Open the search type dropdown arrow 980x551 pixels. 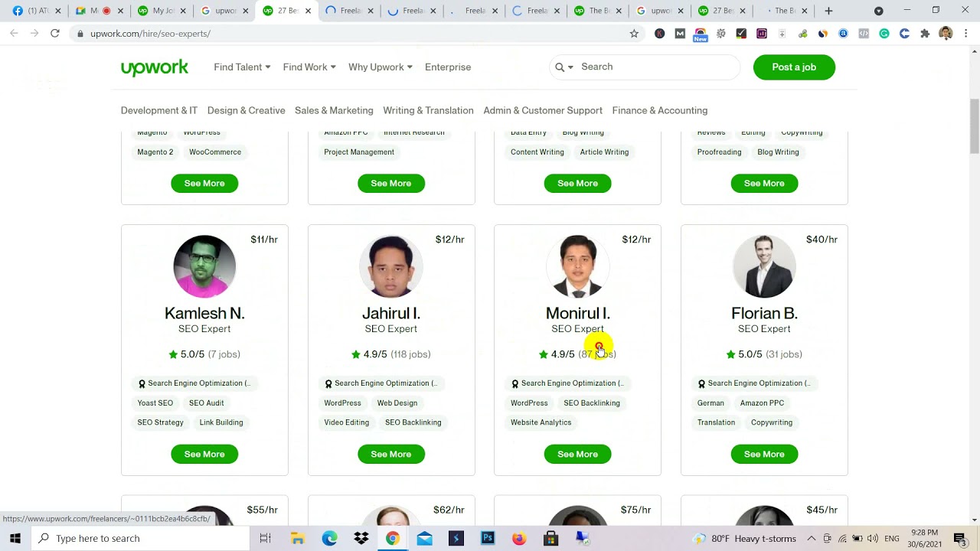tap(570, 67)
